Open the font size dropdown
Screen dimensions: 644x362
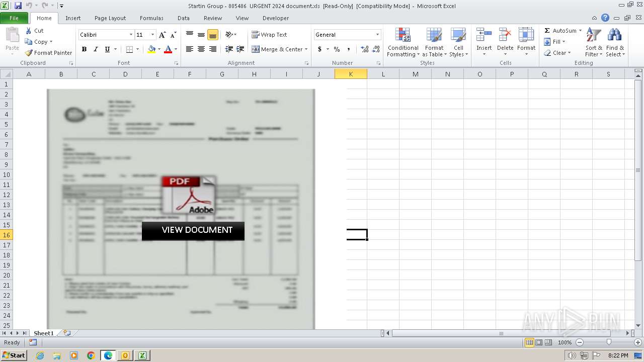point(152,35)
